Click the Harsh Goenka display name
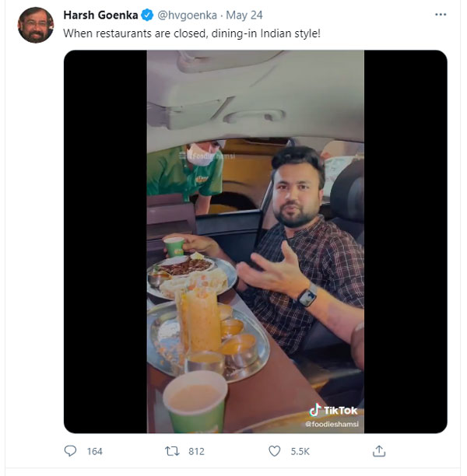 tap(100, 16)
